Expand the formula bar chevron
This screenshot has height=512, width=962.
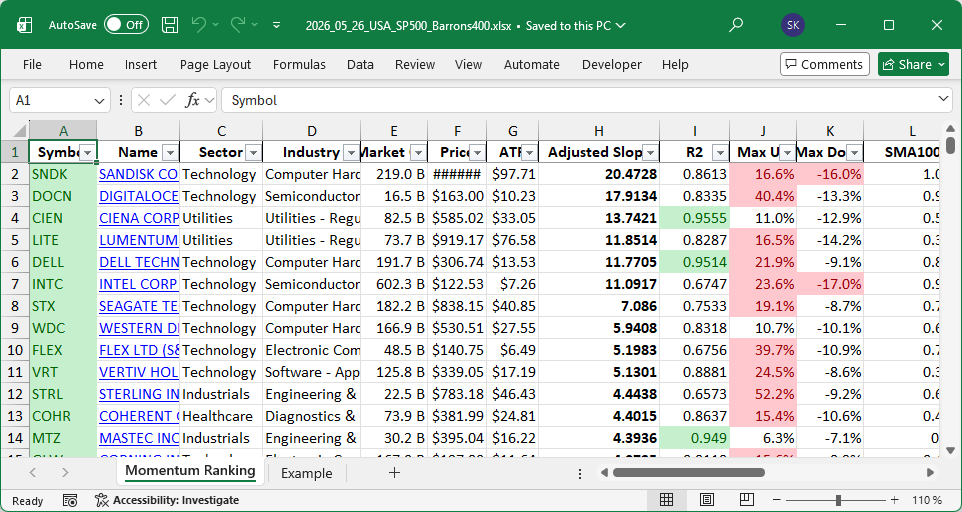944,99
